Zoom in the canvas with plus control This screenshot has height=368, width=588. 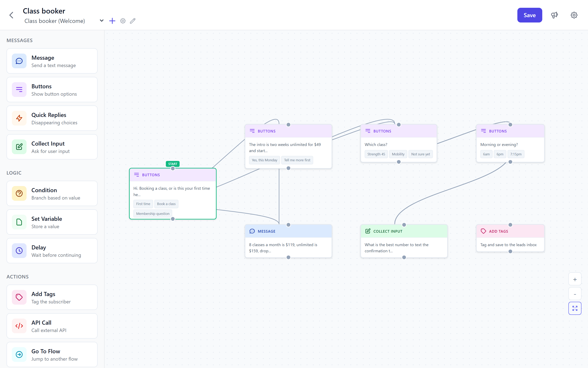point(575,279)
